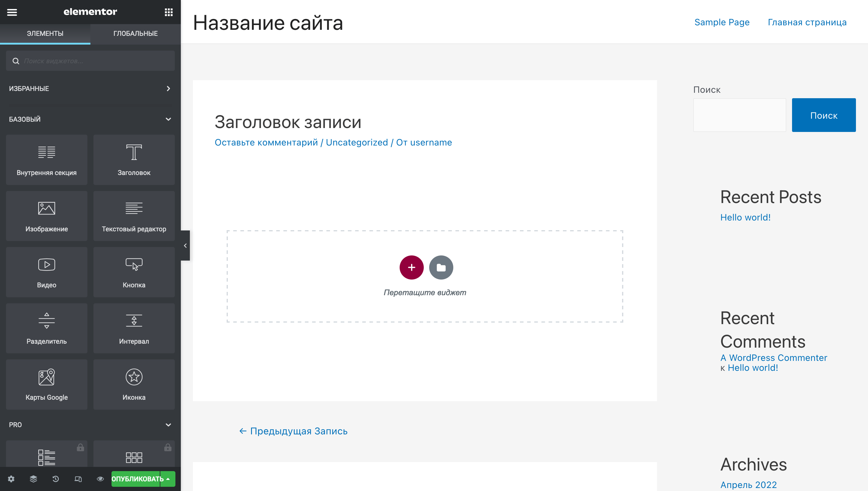Click the green ОПУБЛИКОВАТЬ button
Viewport: 868px width, 491px height.
coord(136,479)
